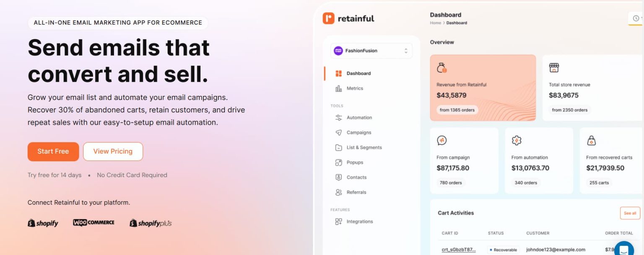Open Integrations via its grid icon
Viewport: 644px width, 255px height.
click(339, 222)
